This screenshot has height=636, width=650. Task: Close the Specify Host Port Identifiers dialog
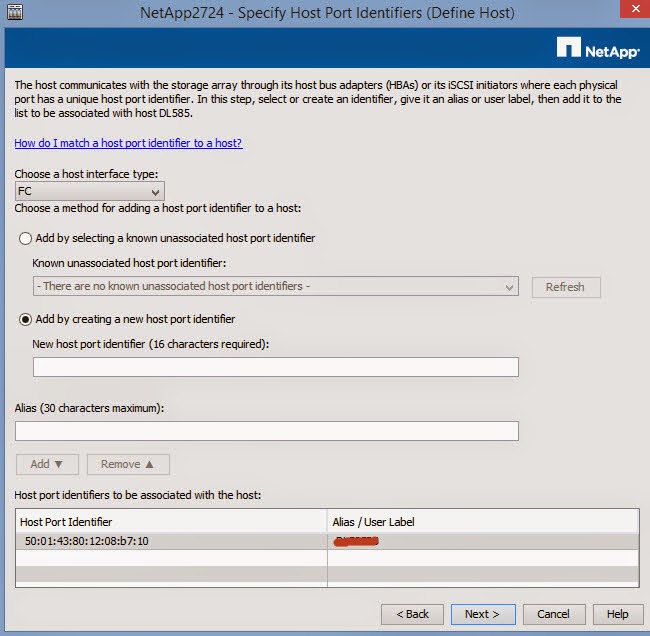coord(635,8)
